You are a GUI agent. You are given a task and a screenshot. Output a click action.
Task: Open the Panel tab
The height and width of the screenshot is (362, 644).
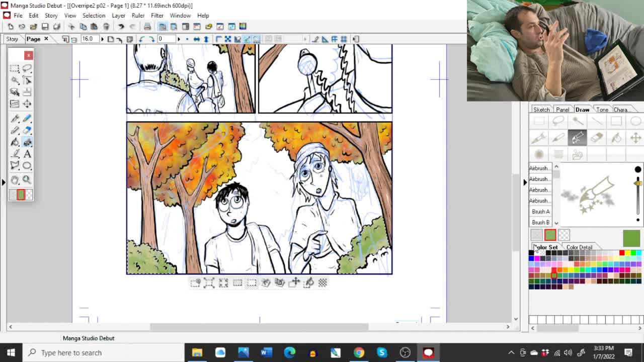tap(562, 110)
